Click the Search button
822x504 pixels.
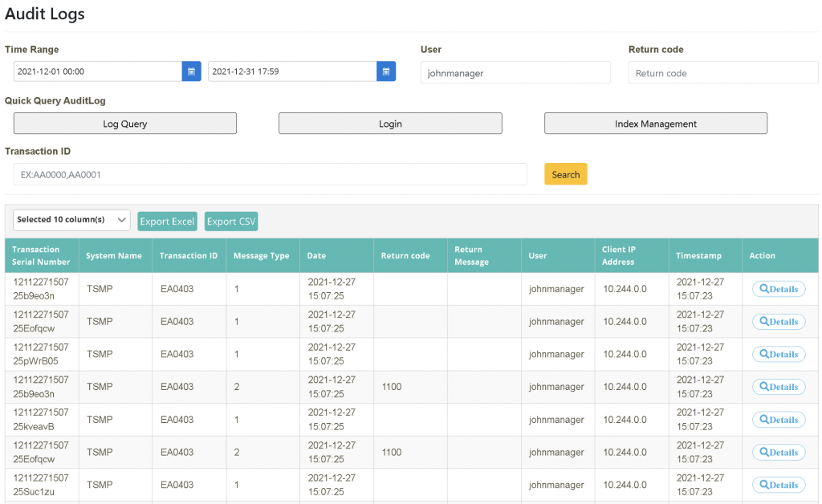565,174
